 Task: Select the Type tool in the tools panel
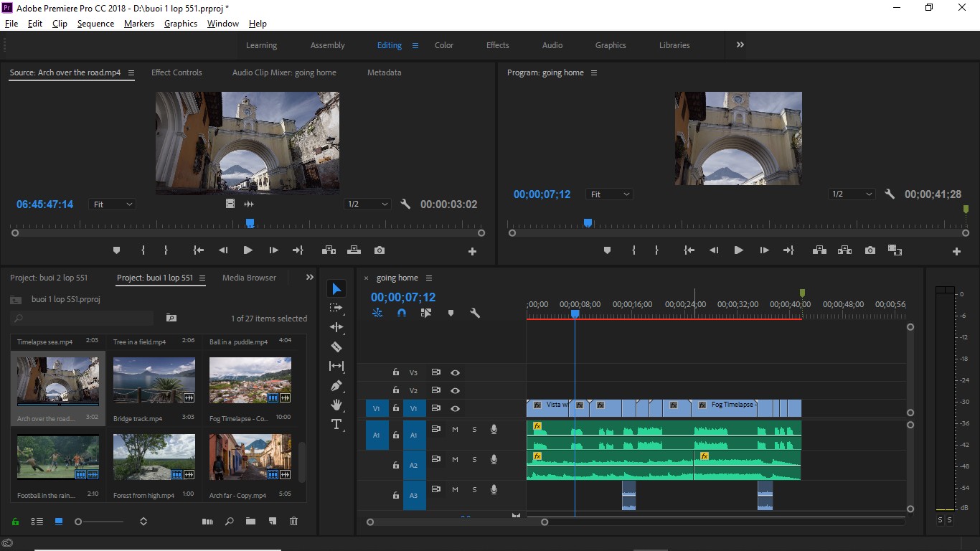336,425
